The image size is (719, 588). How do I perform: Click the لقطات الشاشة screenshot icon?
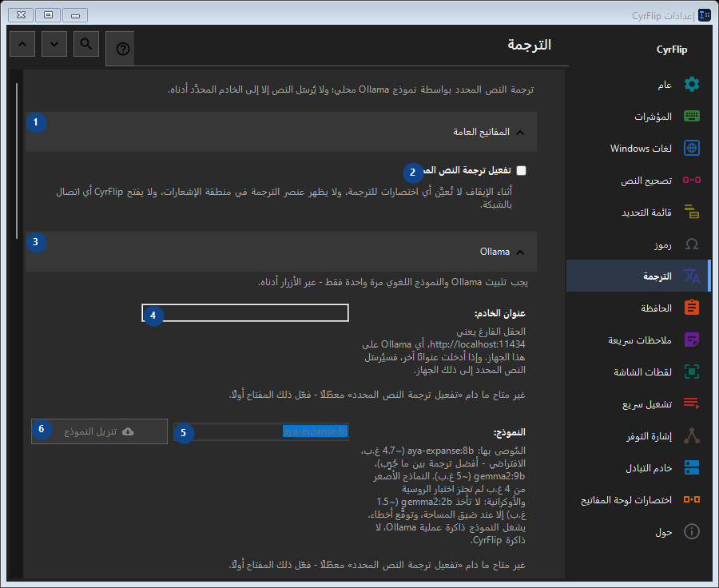click(692, 371)
